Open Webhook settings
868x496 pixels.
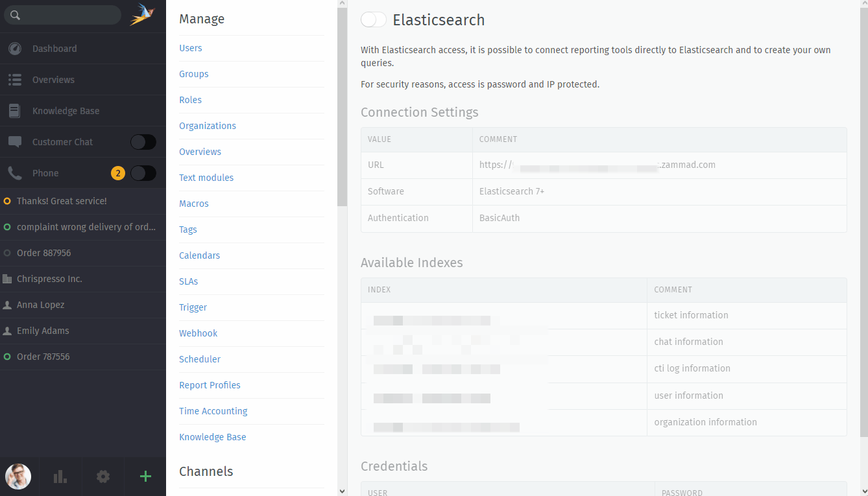pos(199,333)
